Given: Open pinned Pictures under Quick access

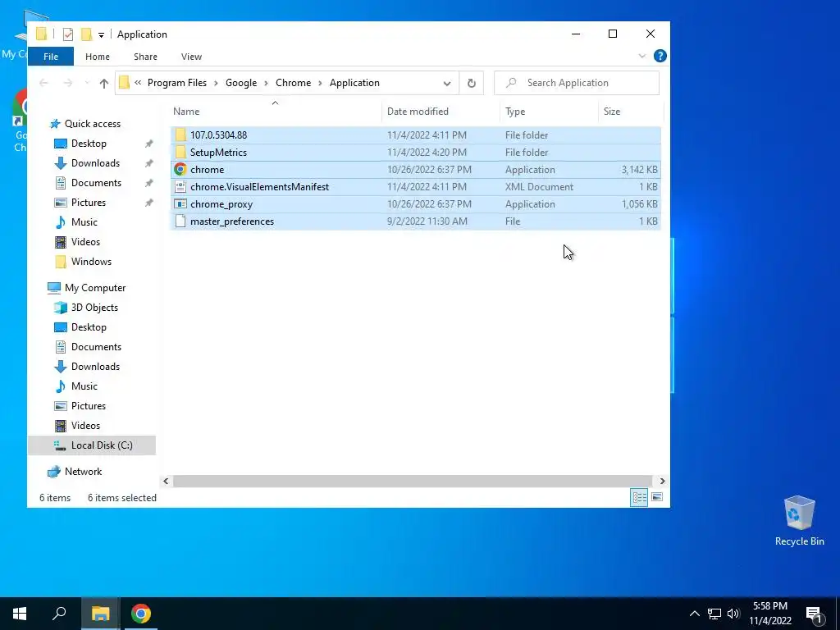Looking at the screenshot, I should click(x=89, y=203).
